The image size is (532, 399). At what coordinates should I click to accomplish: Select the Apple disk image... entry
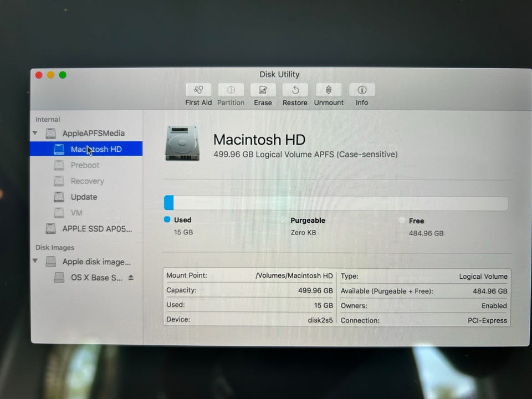[x=96, y=262]
